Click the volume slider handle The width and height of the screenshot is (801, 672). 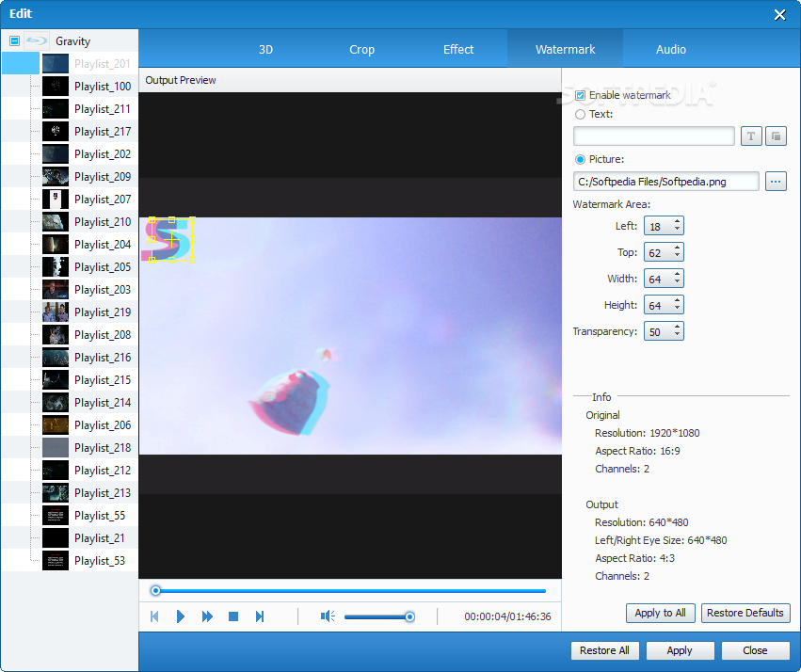coord(409,616)
